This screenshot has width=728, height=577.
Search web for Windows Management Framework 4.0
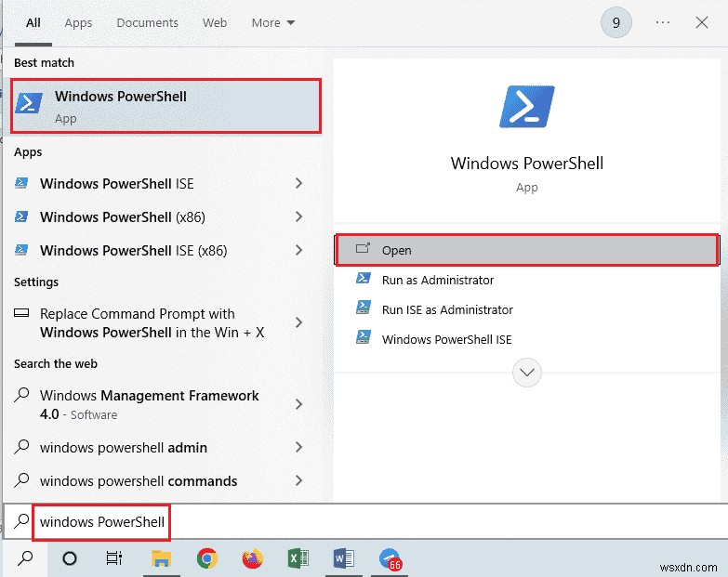click(163, 404)
